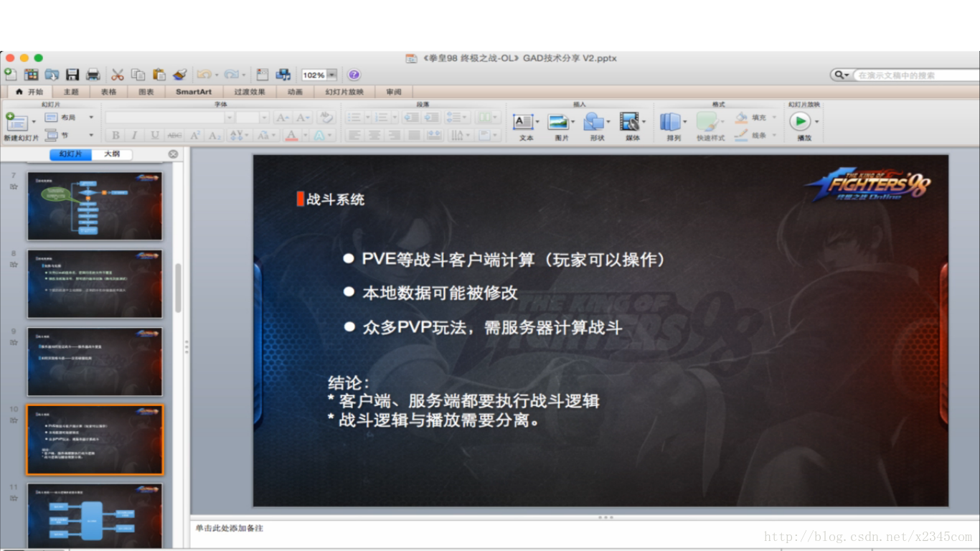Toggle Italic formatting
Image resolution: width=980 pixels, height=551 pixels.
(134, 135)
